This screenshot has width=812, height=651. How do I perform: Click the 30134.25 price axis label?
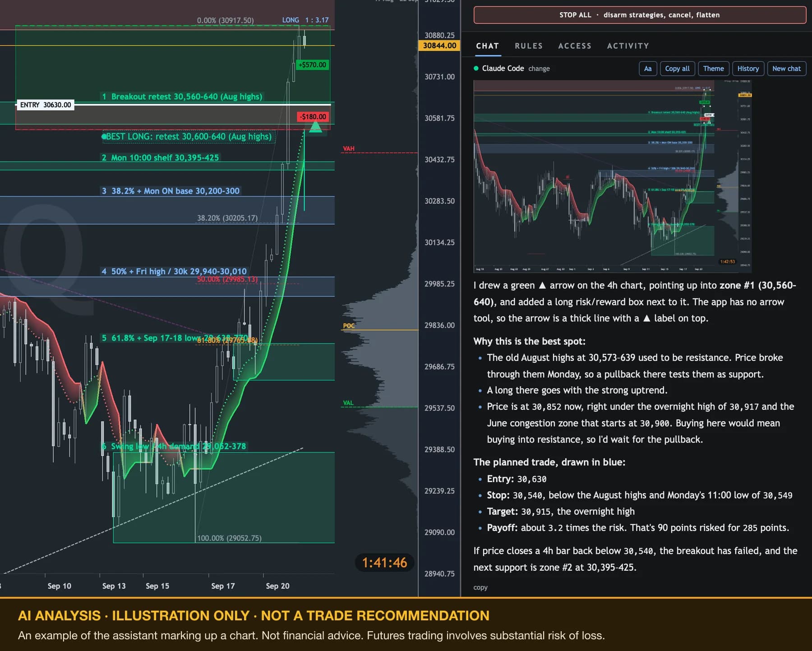[439, 243]
